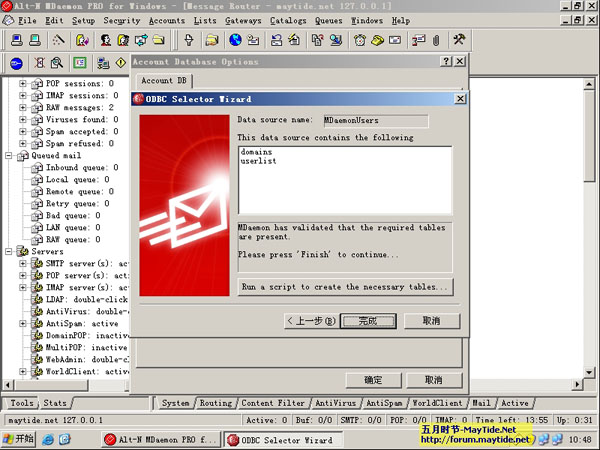Click the user with magnifier toolbar icon
This screenshot has width=600, height=450.
(123, 40)
